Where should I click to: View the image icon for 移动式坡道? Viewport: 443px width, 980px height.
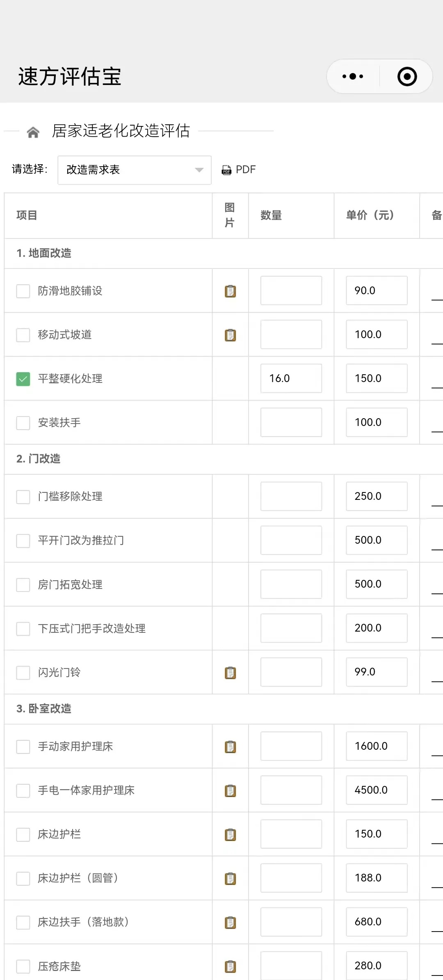click(230, 335)
